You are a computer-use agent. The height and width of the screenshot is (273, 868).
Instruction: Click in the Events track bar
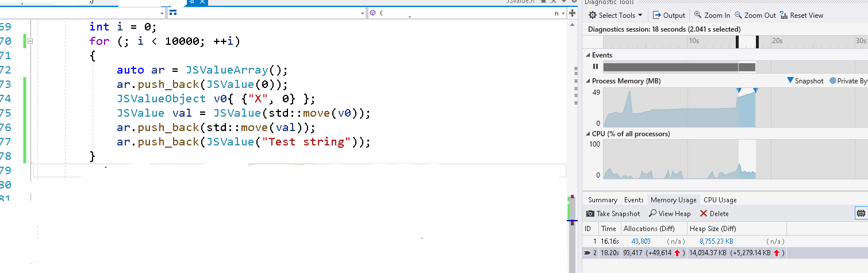[x=679, y=67]
